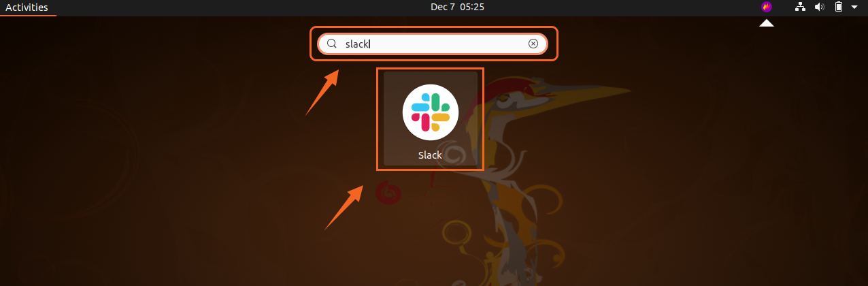Expand the system menu arrow
The height and width of the screenshot is (286, 868).
(x=854, y=7)
